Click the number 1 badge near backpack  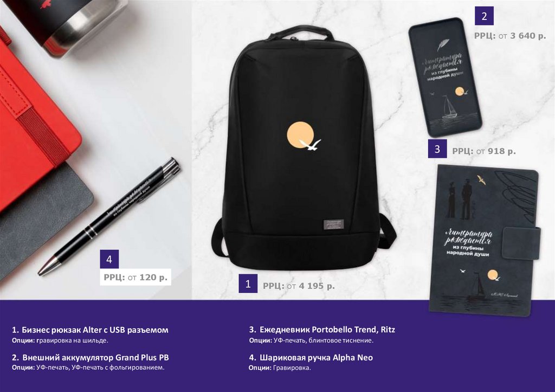[x=248, y=283]
